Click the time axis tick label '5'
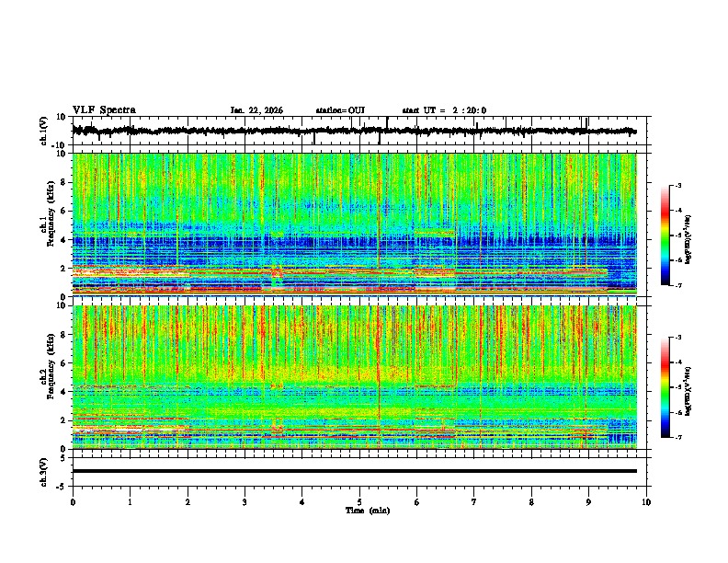The height and width of the screenshot is (563, 728). coord(359,502)
